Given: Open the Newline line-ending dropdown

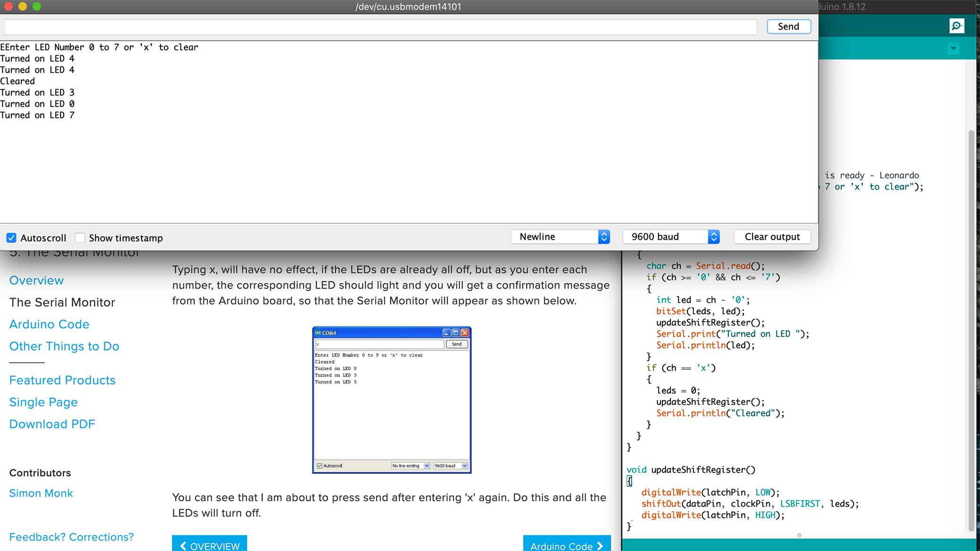Looking at the screenshot, I should (x=560, y=237).
